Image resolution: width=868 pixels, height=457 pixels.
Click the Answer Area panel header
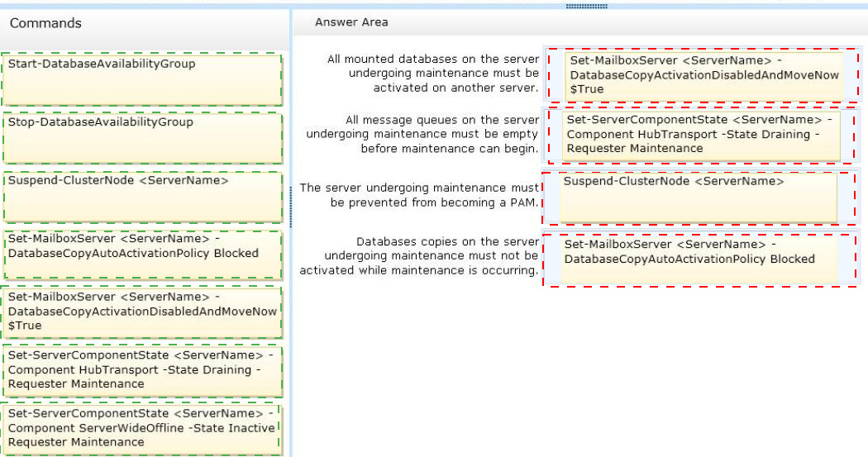351,22
